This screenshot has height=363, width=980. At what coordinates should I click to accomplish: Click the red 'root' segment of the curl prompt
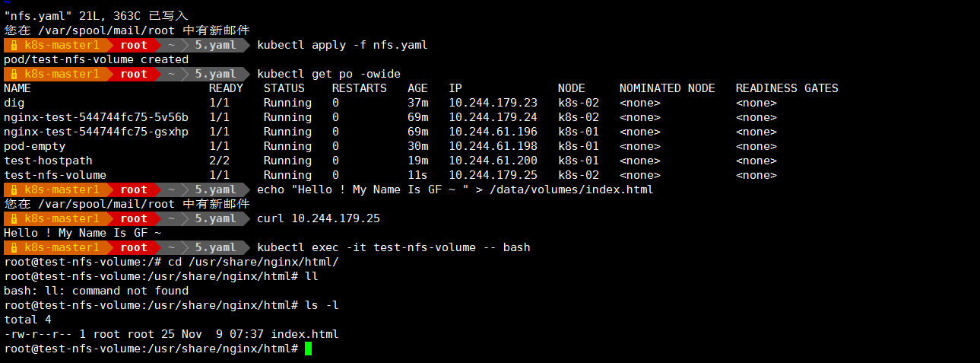[x=134, y=218]
